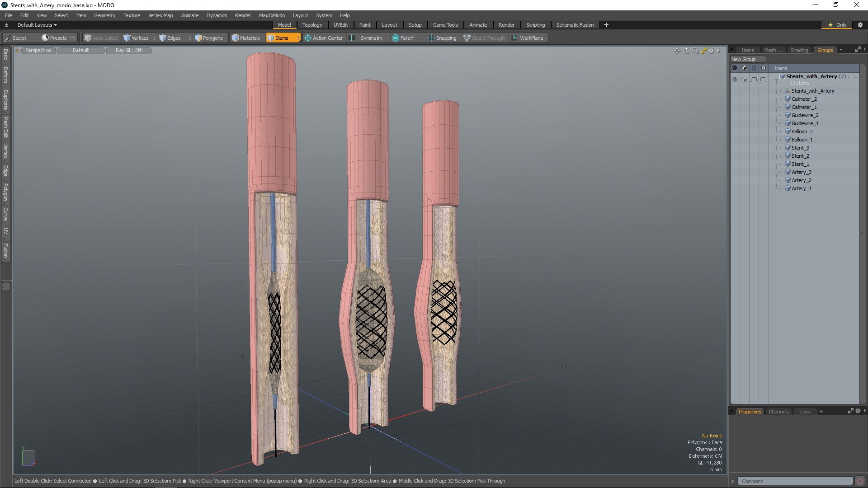
Task: Open the Shading panel tab
Action: (799, 50)
